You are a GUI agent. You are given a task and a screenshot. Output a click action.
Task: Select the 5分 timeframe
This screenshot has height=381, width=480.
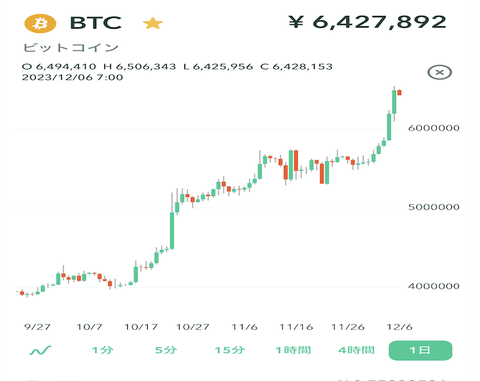pyautogui.click(x=166, y=350)
